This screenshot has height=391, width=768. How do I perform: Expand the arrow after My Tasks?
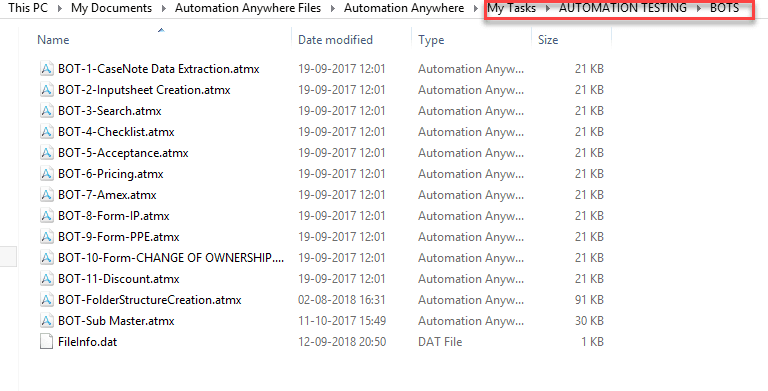click(x=548, y=8)
